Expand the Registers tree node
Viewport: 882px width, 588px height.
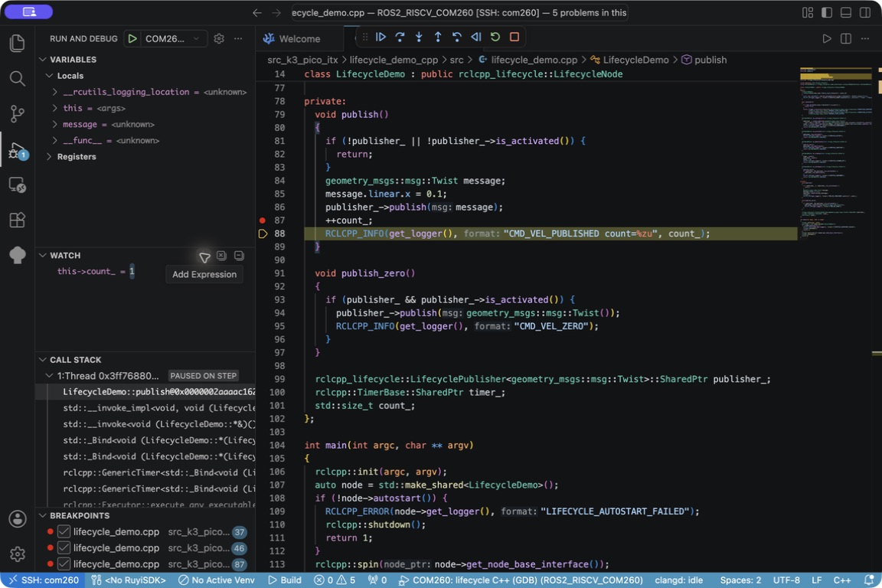coord(50,157)
